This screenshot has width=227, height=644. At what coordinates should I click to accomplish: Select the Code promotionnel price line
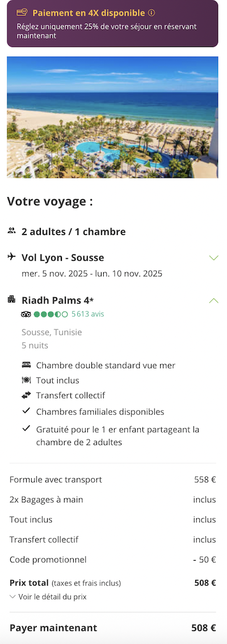pyautogui.click(x=113, y=560)
